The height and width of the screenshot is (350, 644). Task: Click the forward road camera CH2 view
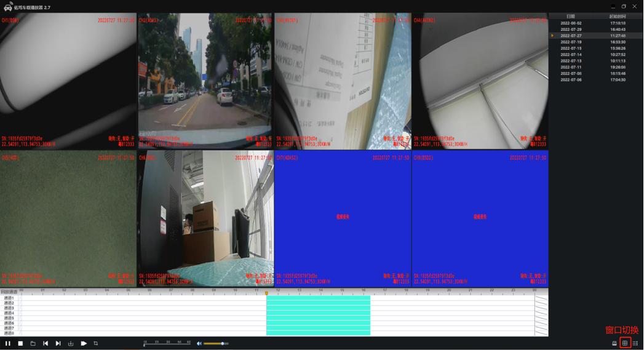[x=205, y=81]
